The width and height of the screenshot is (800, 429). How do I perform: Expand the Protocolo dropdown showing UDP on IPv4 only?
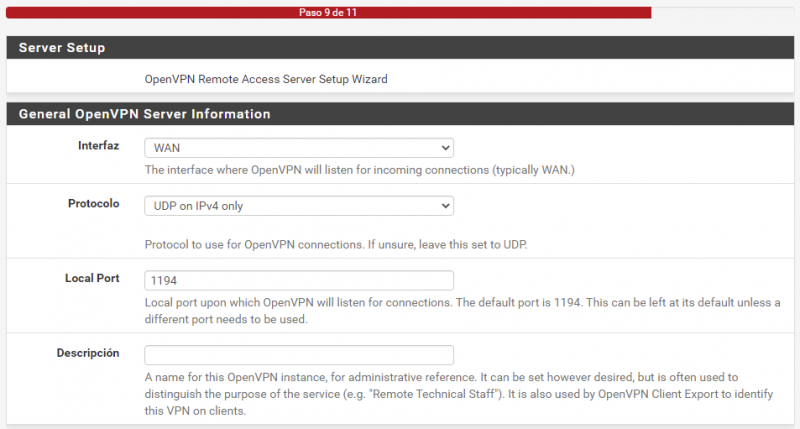(298, 206)
